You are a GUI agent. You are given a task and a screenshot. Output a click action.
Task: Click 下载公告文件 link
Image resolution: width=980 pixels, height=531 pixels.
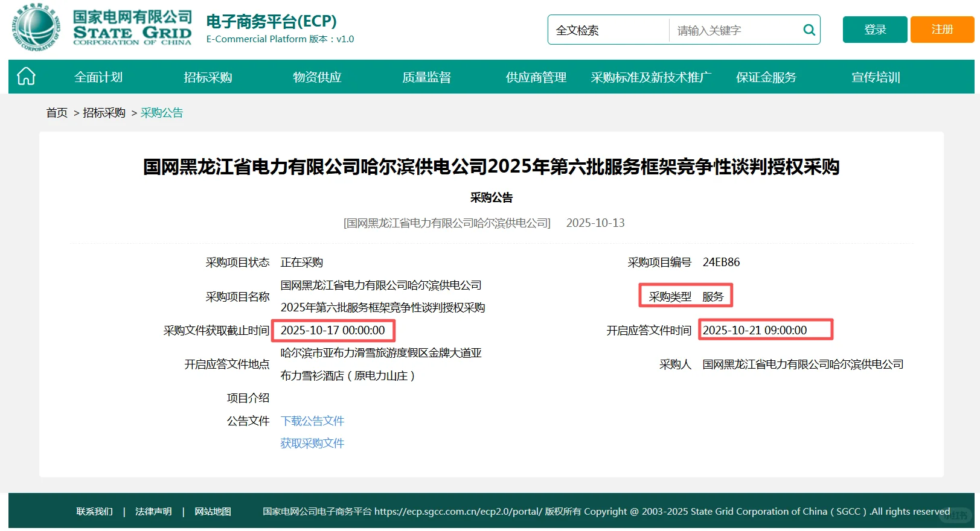pos(312,421)
